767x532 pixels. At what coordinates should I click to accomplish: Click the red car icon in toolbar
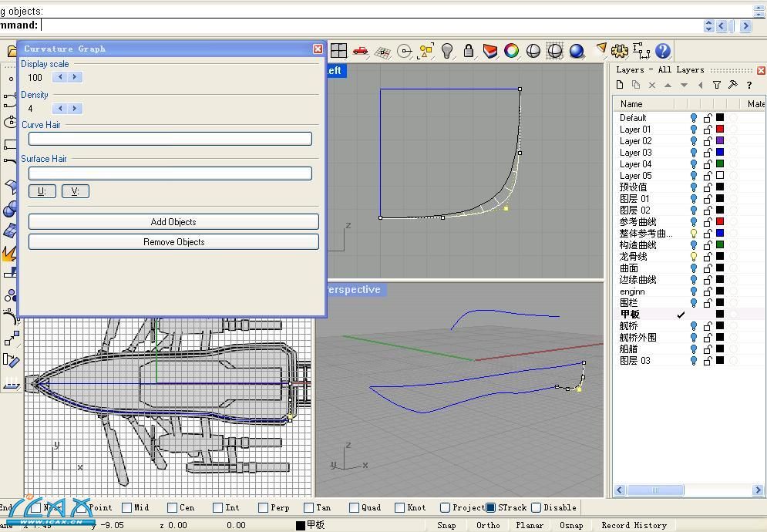pos(360,51)
